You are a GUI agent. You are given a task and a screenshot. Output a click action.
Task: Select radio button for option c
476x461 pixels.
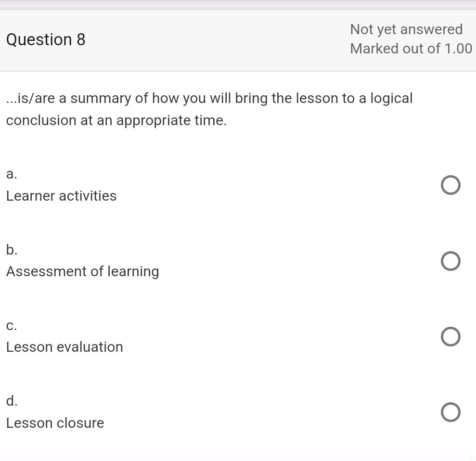click(x=450, y=336)
